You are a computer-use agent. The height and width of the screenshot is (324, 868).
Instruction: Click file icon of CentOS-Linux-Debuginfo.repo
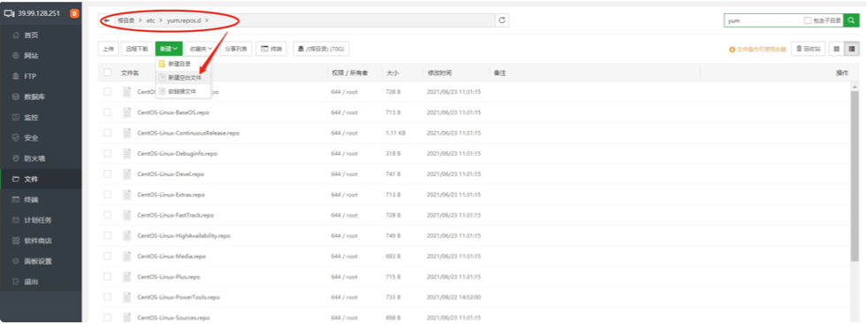click(x=126, y=153)
